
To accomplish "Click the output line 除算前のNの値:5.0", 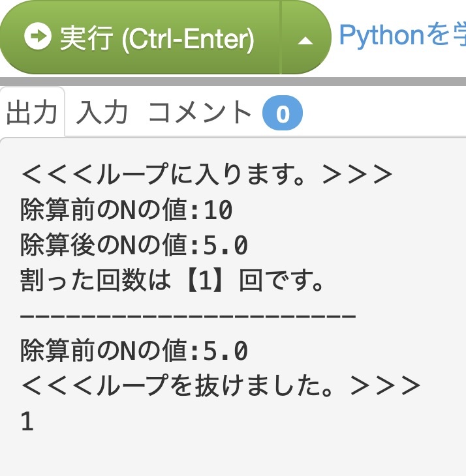I will click(x=134, y=351).
